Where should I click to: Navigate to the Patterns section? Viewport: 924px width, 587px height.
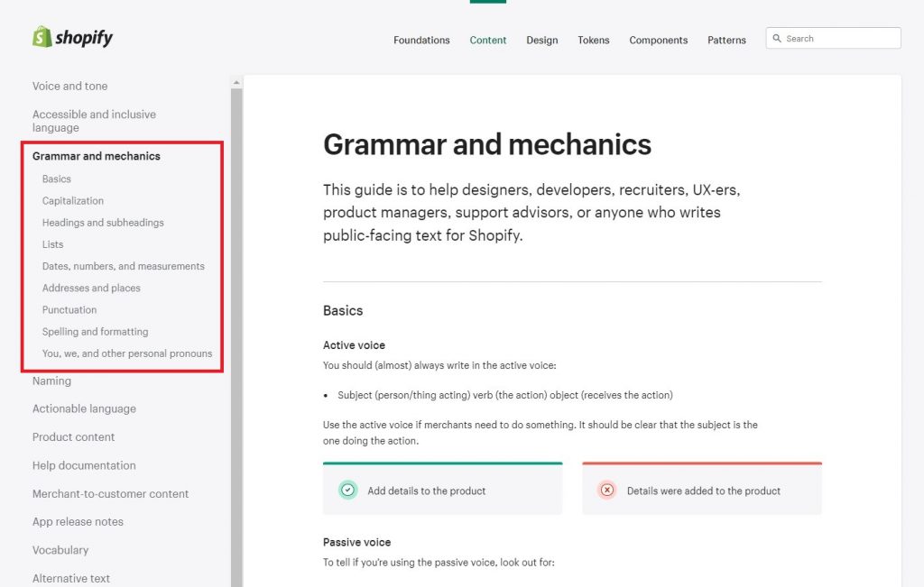click(x=726, y=40)
